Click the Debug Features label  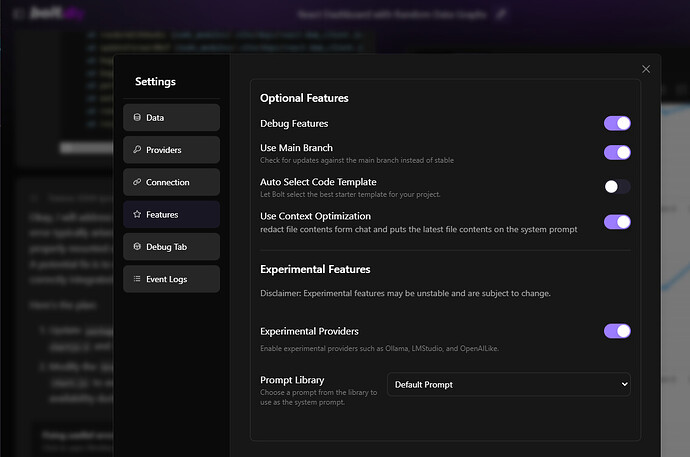coord(294,124)
